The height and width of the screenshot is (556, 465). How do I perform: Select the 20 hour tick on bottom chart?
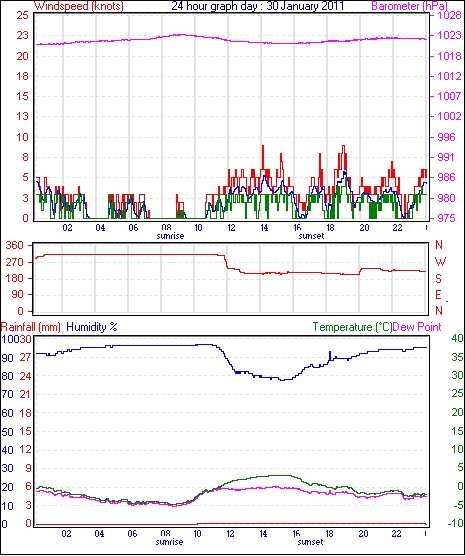[363, 534]
